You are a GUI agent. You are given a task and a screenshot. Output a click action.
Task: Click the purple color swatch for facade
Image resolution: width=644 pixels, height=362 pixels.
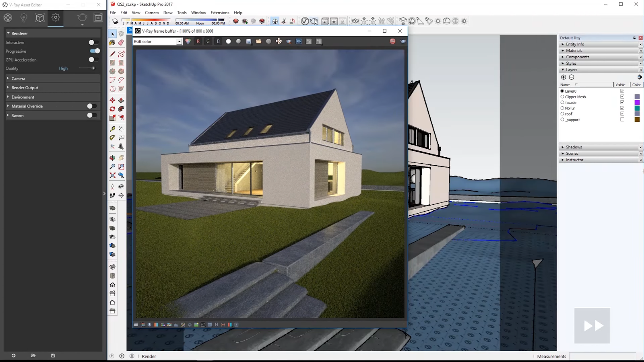(637, 103)
